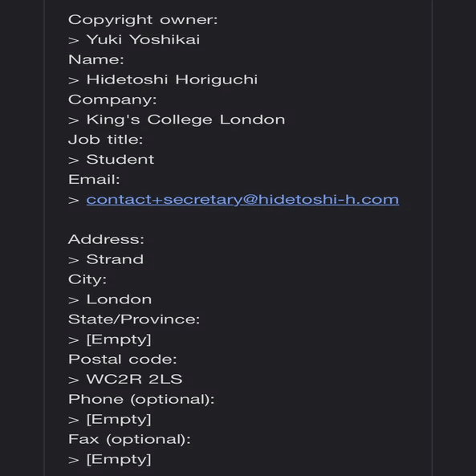The width and height of the screenshot is (476, 476).
Task: Click the 'Address:' field label
Action: coord(106,239)
